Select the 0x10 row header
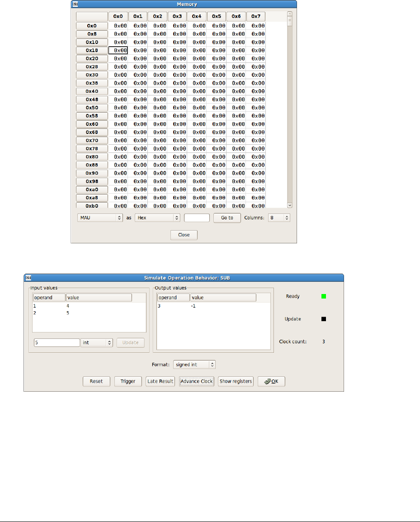Image resolution: width=420 pixels, height=522 pixels. pyautogui.click(x=92, y=42)
